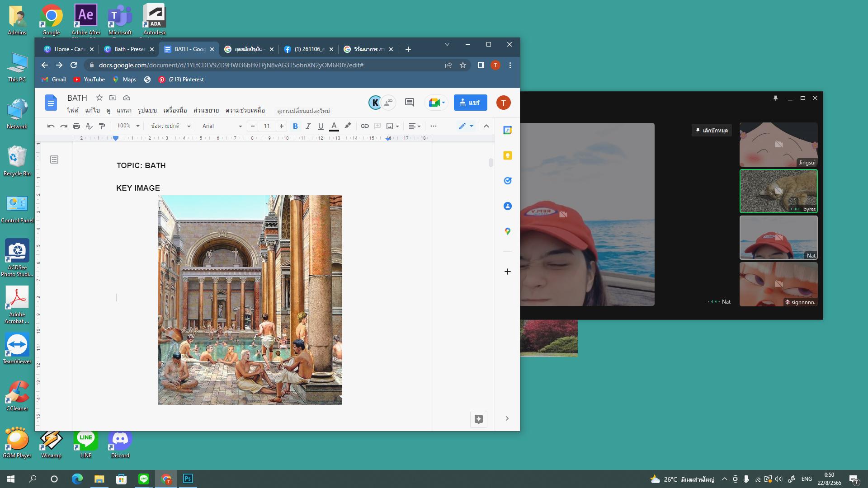Screen dimensions: 868x488
Task: Open the text color picker
Action: click(334, 126)
